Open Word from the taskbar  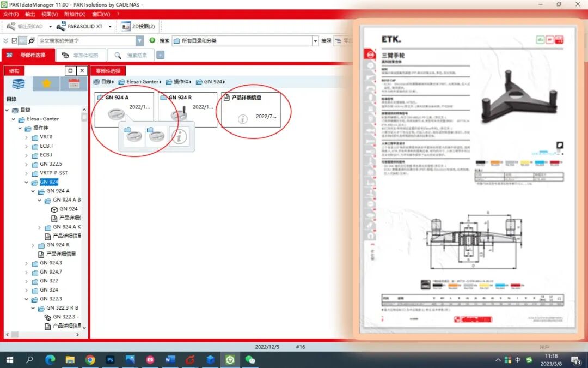[170, 360]
